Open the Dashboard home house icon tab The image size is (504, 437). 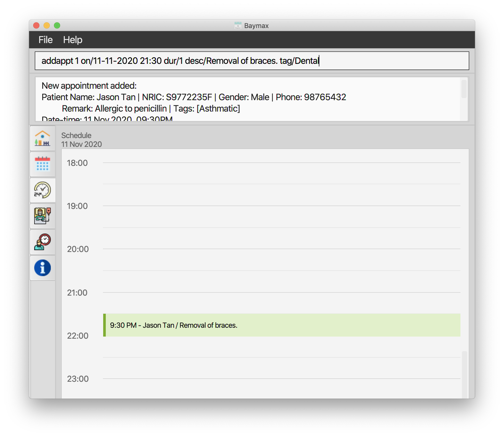tap(43, 138)
